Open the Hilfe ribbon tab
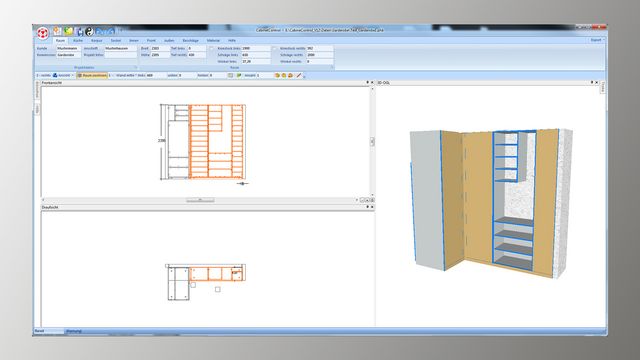 tap(232, 40)
